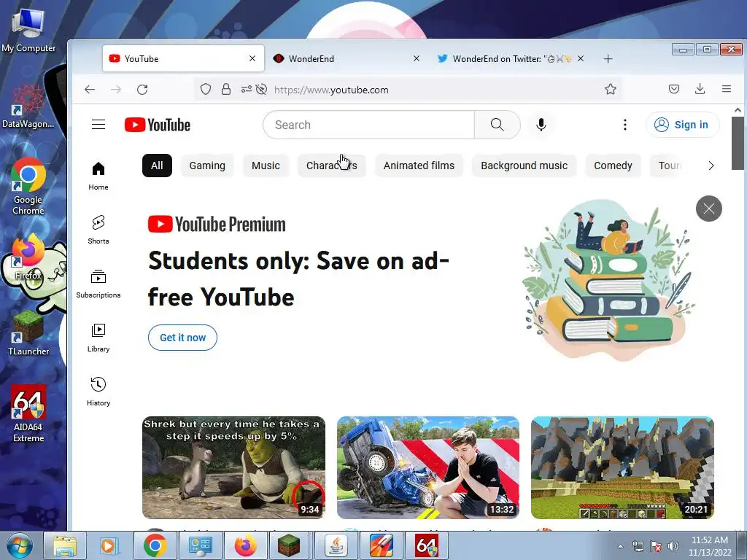Close the WonderEnd on Twitter tab
This screenshot has width=747, height=560.
tap(581, 58)
